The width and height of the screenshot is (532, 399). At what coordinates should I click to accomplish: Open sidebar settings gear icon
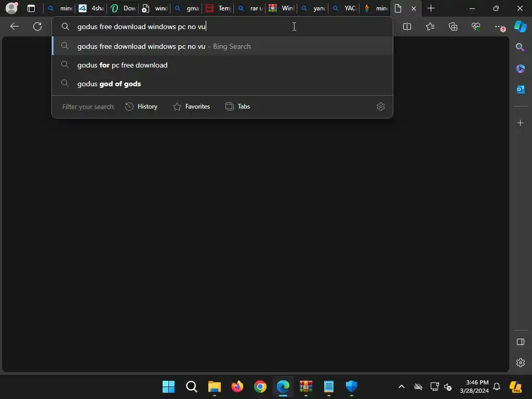pyautogui.click(x=520, y=363)
